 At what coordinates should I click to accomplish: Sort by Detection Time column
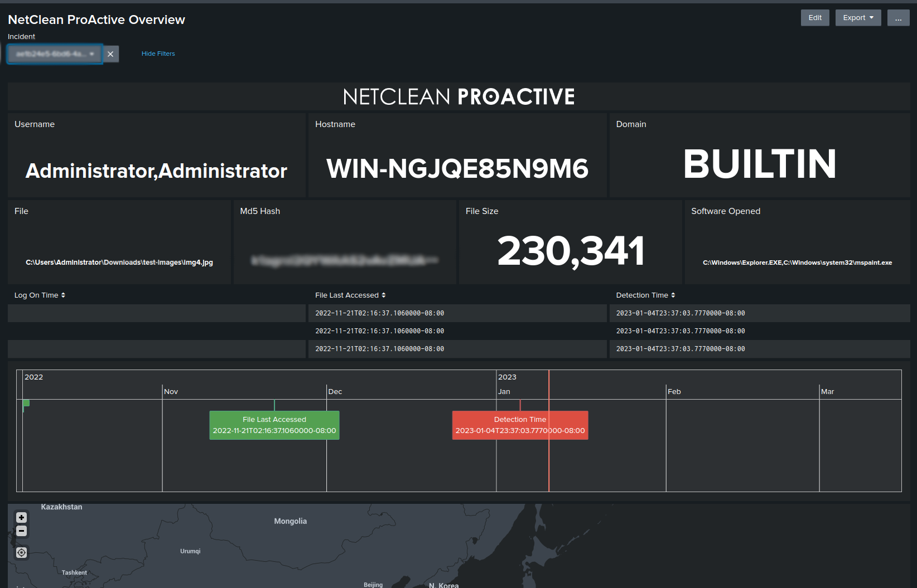[645, 295]
